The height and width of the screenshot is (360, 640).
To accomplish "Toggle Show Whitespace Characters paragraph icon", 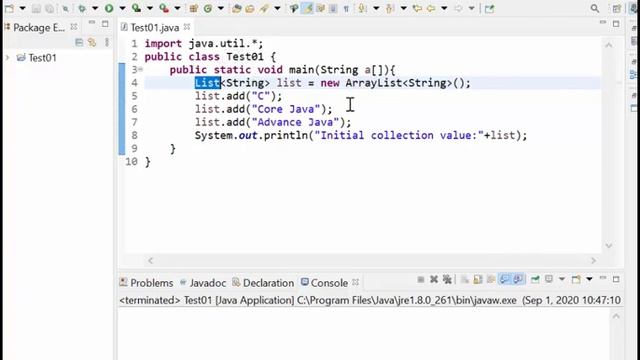I will (347, 8).
